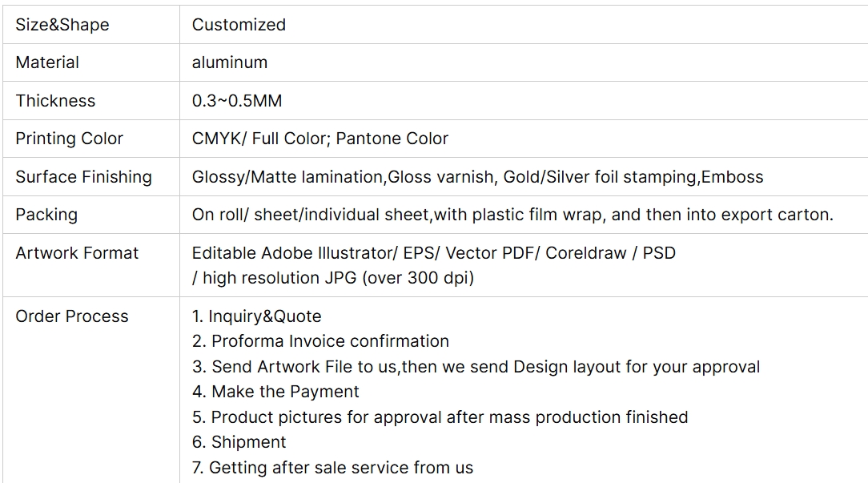Click the Customized value cell
The width and height of the screenshot is (868, 483).
point(239,25)
